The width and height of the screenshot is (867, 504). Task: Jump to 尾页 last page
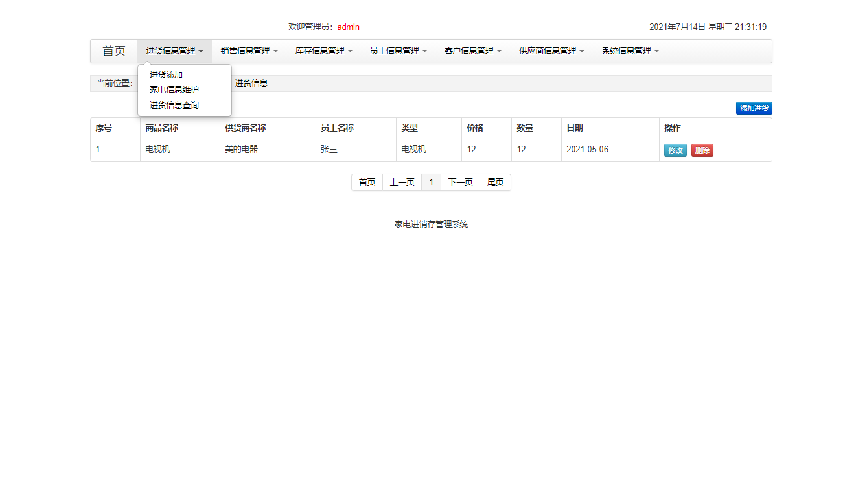495,182
